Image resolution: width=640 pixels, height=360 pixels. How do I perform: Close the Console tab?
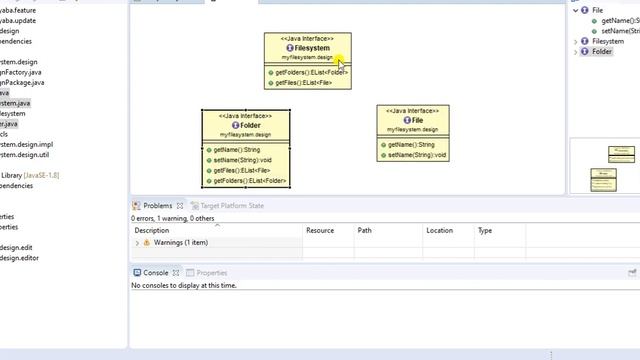[x=176, y=273]
